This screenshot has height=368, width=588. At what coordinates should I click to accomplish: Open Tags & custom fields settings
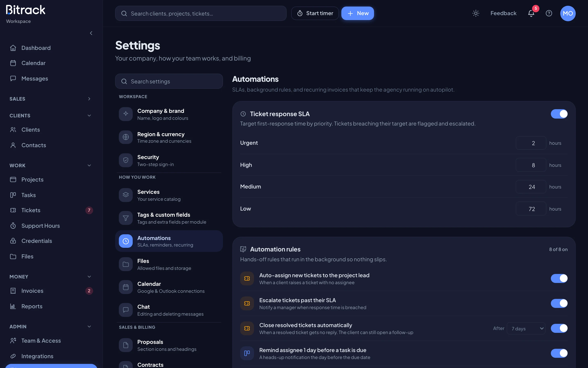169,218
